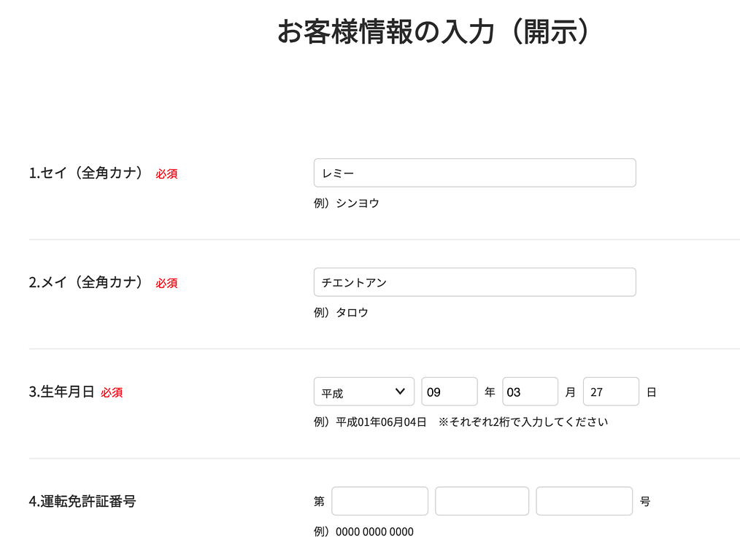Click the birth day field containing 27
740x560 pixels.
tap(611, 391)
